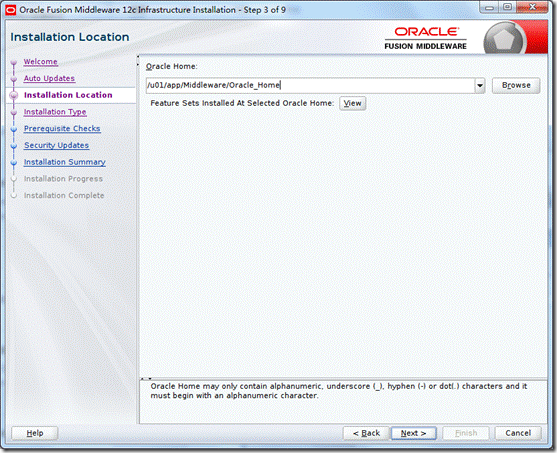The image size is (557, 453).
Task: Maximize the installer window
Action: [507, 7]
